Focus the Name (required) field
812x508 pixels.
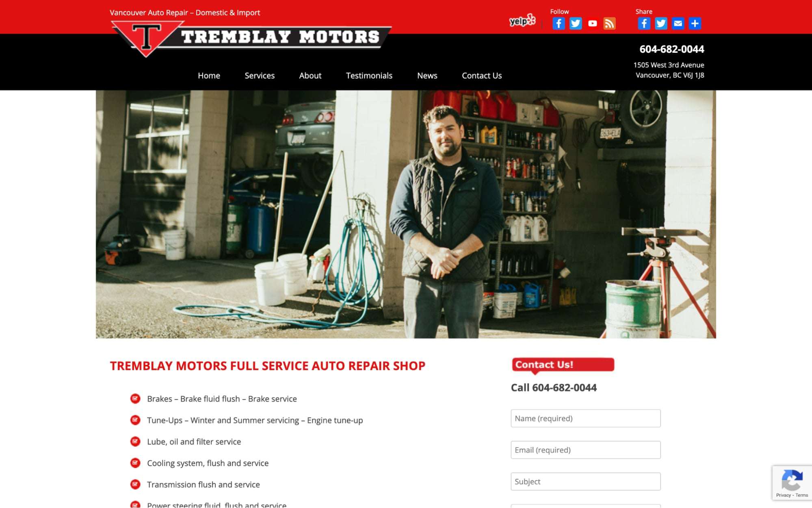[x=586, y=418]
